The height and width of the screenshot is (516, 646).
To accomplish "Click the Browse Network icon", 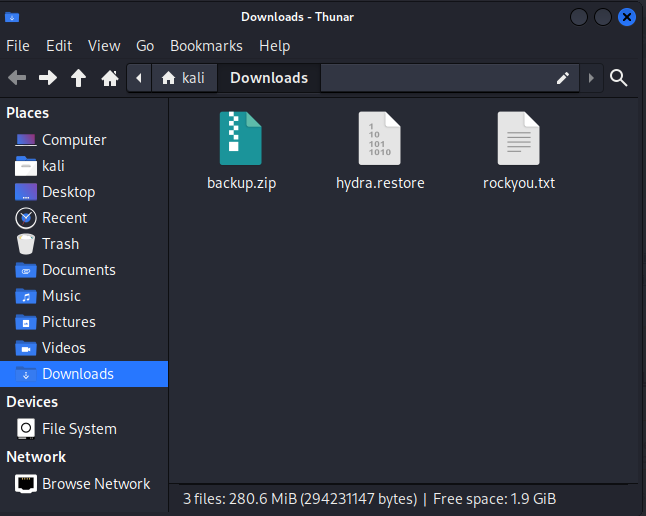I will (26, 483).
